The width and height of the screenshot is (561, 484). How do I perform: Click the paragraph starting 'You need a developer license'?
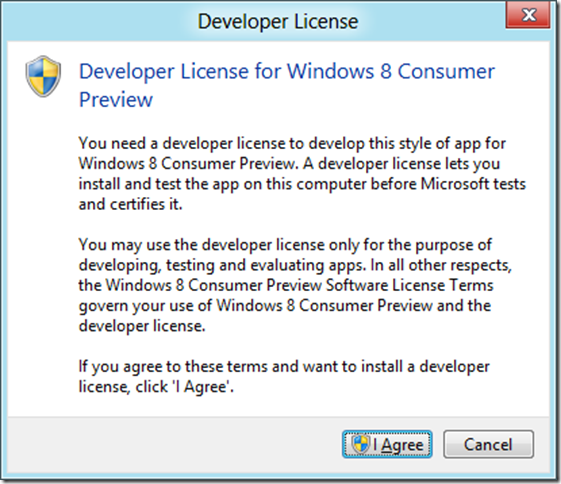click(x=302, y=173)
